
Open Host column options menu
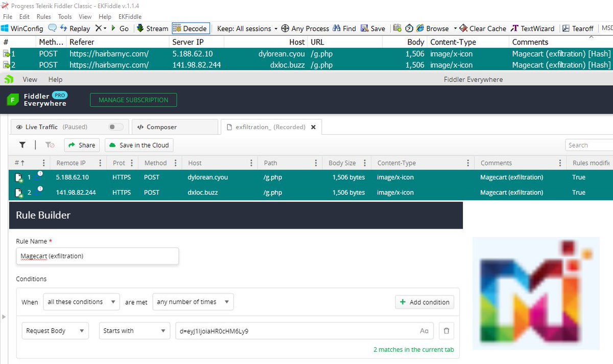click(251, 163)
